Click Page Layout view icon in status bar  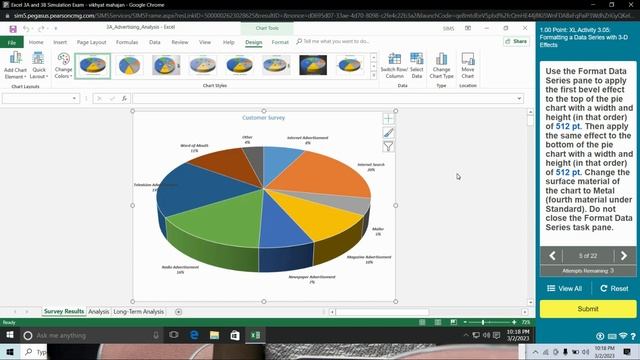click(x=438, y=322)
